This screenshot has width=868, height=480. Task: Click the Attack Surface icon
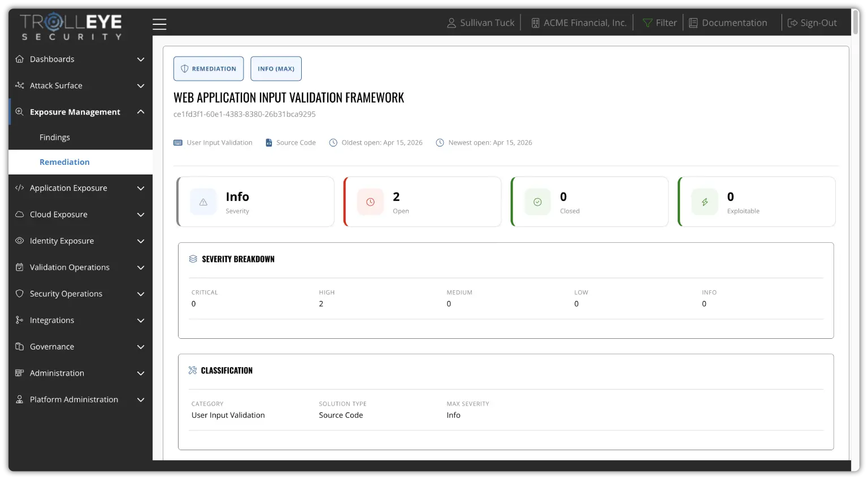click(x=19, y=86)
